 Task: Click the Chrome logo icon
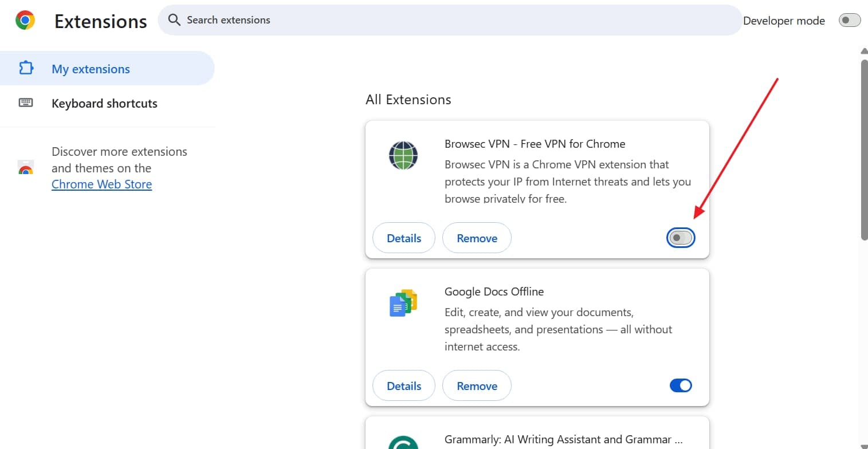point(25,21)
